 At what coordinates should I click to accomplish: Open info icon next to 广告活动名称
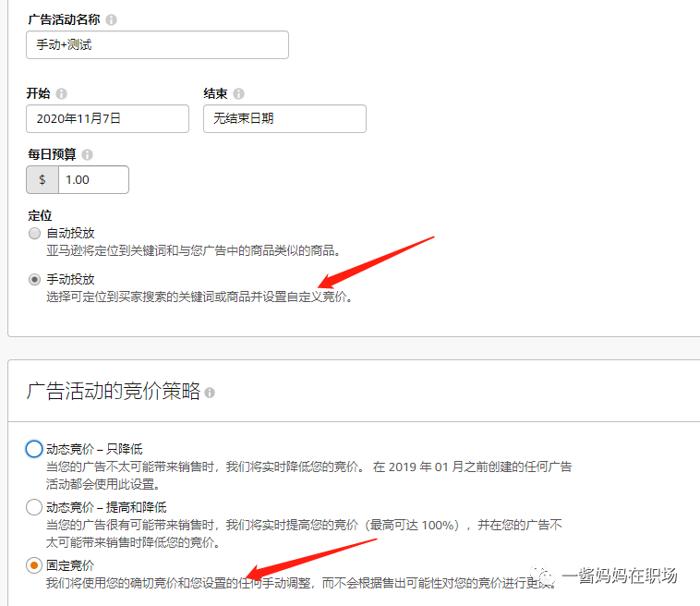[111, 19]
